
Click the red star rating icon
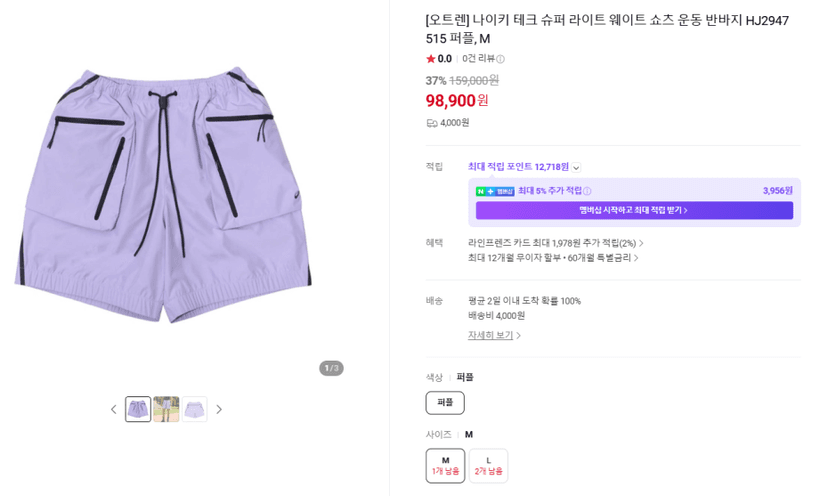(x=430, y=59)
